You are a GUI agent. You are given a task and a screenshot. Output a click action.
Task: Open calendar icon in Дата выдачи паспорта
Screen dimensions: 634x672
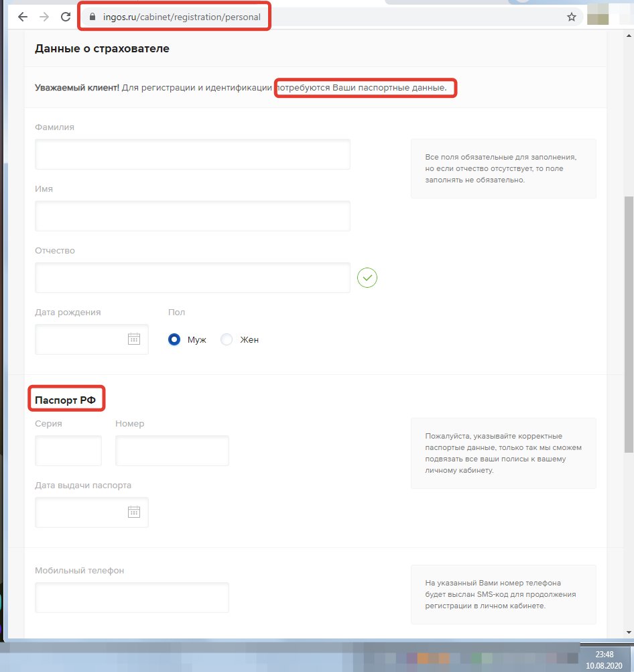click(x=134, y=512)
